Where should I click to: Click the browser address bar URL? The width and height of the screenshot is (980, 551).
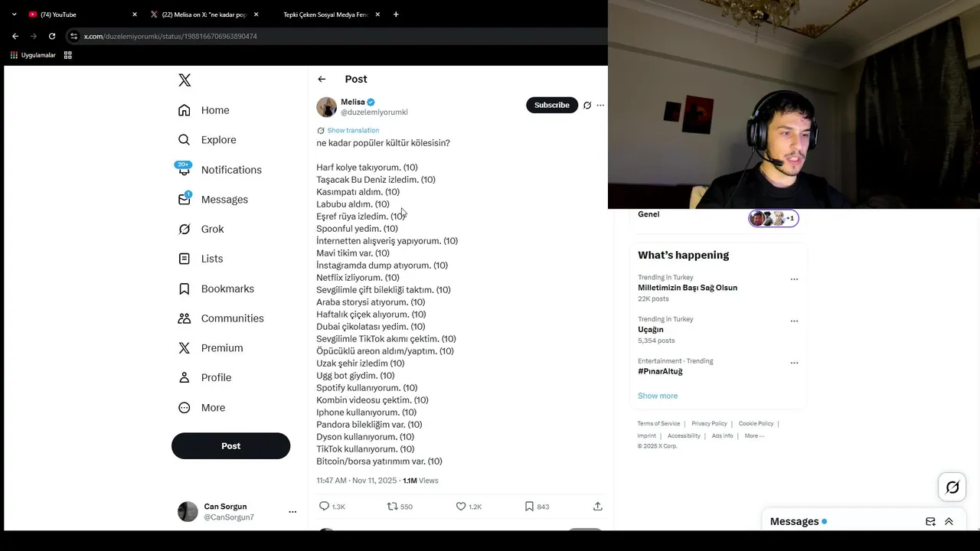[x=170, y=36]
